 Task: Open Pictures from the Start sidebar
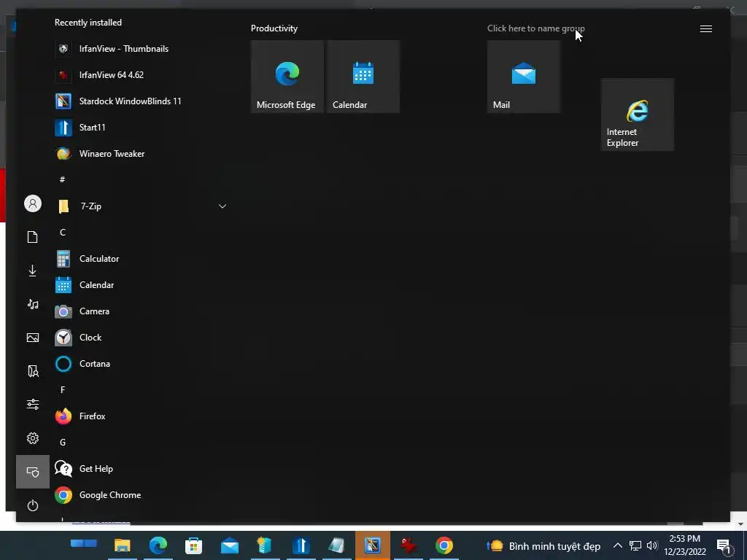click(x=32, y=338)
